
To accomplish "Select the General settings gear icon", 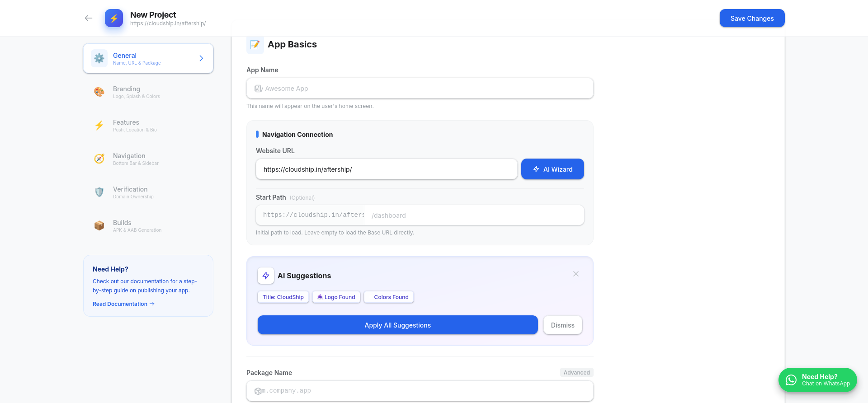I will pyautogui.click(x=99, y=58).
